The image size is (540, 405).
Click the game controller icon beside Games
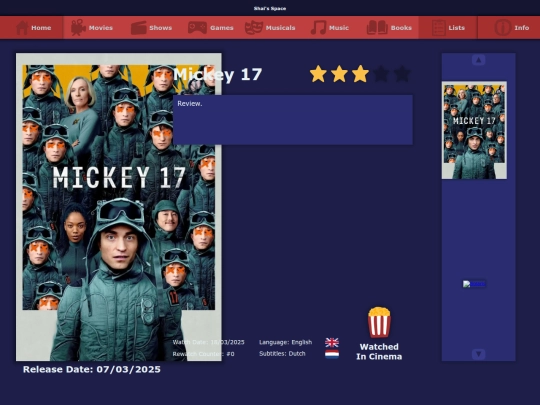197,28
